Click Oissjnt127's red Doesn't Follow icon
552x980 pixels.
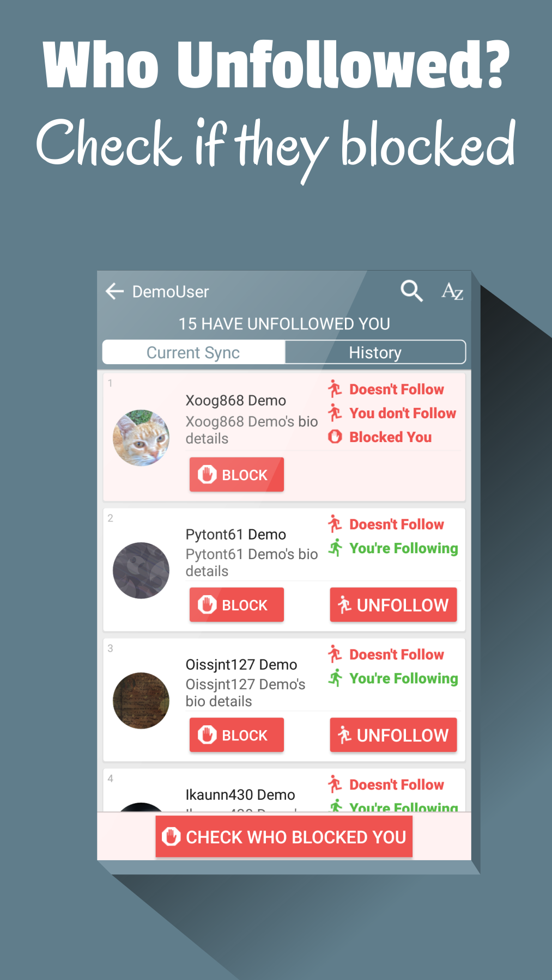335,654
